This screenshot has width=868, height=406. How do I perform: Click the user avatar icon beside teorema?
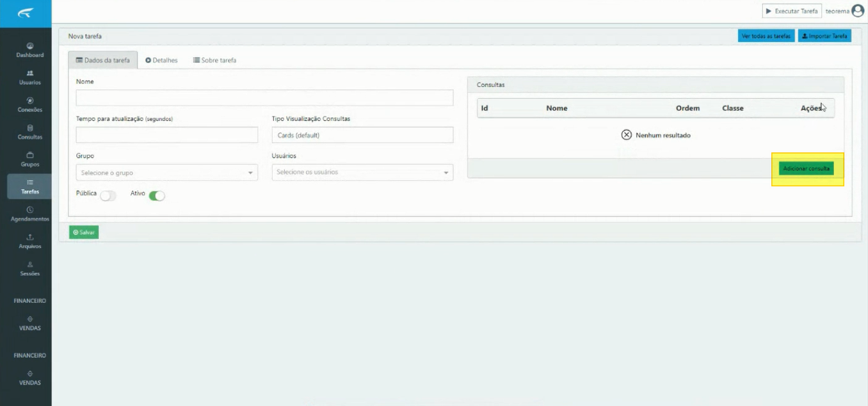858,11
